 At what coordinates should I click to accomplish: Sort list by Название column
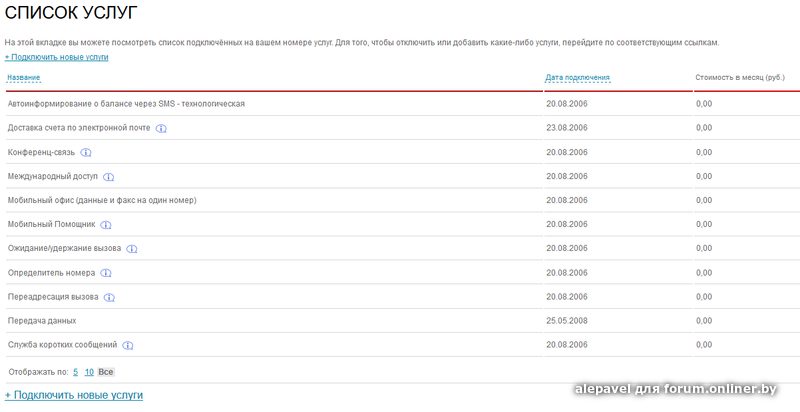pyautogui.click(x=24, y=77)
